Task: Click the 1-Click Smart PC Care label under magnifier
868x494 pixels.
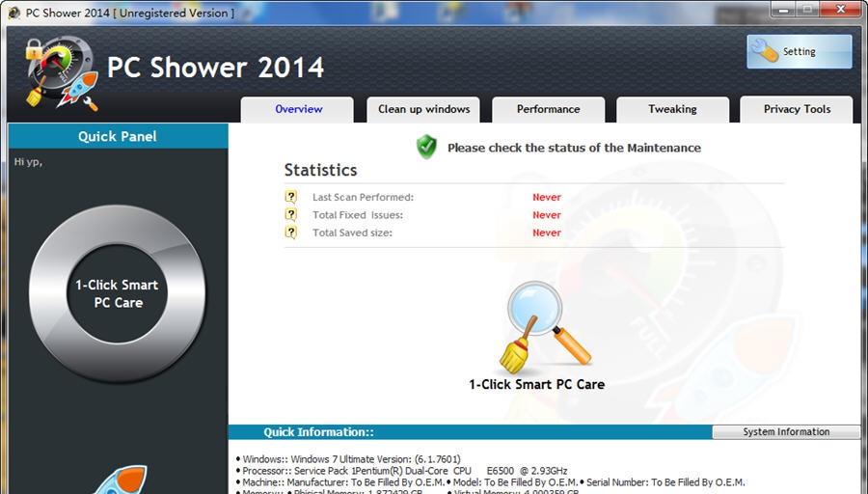Action: coord(536,384)
